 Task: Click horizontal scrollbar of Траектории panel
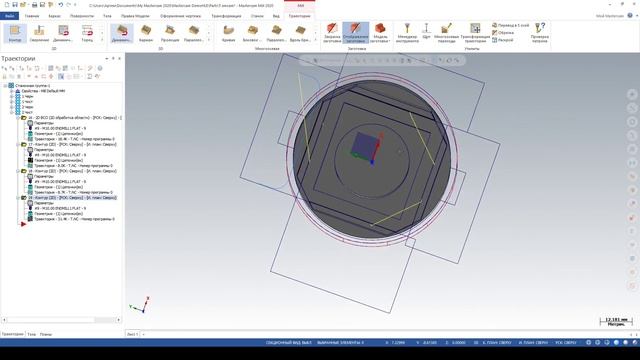click(x=60, y=320)
